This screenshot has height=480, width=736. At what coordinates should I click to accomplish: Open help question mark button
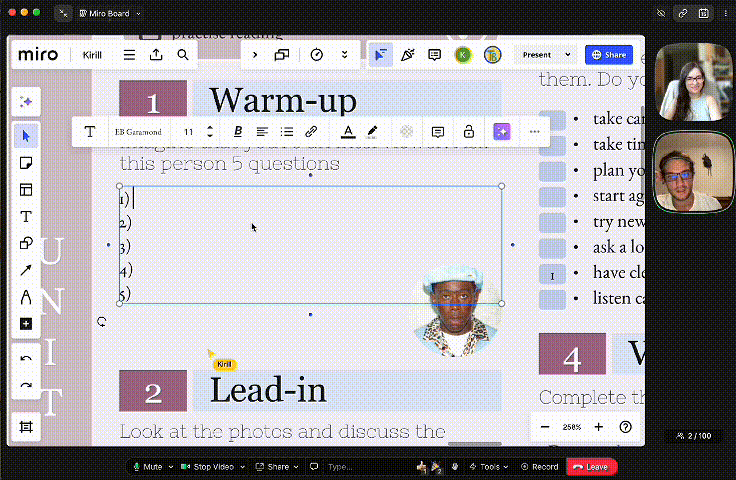(625, 427)
